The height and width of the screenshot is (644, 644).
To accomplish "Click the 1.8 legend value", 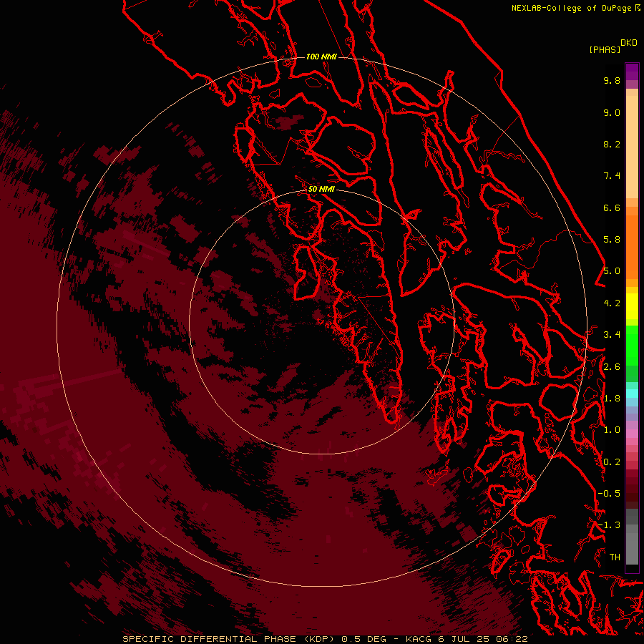I will [x=612, y=399].
